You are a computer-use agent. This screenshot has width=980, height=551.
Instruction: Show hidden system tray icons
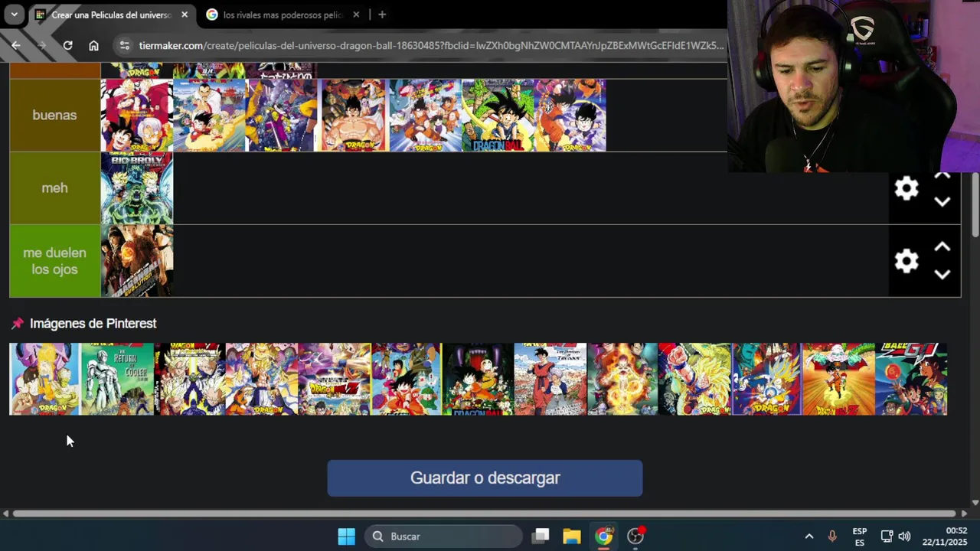[x=808, y=536]
